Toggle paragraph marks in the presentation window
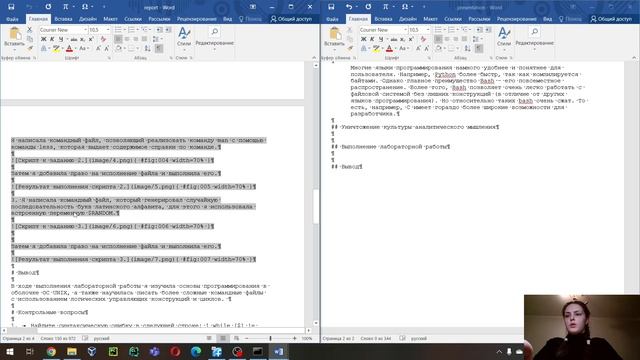640x360 pixels. 479,49
